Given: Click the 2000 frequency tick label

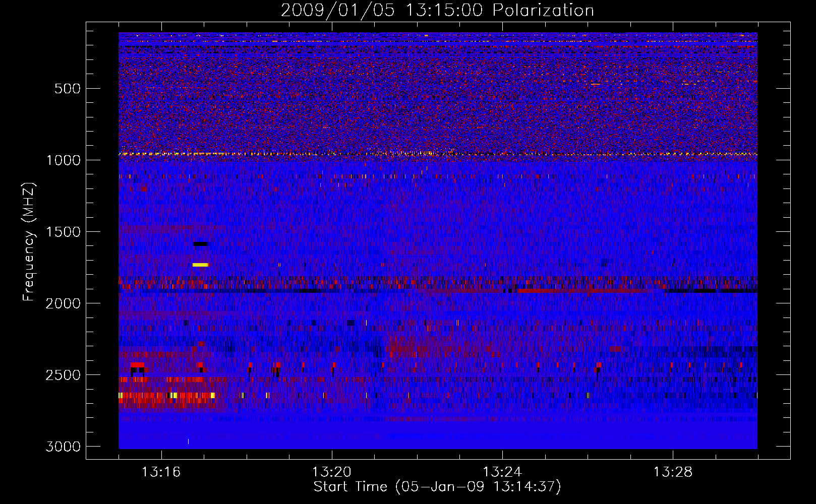Looking at the screenshot, I should pyautogui.click(x=64, y=303).
